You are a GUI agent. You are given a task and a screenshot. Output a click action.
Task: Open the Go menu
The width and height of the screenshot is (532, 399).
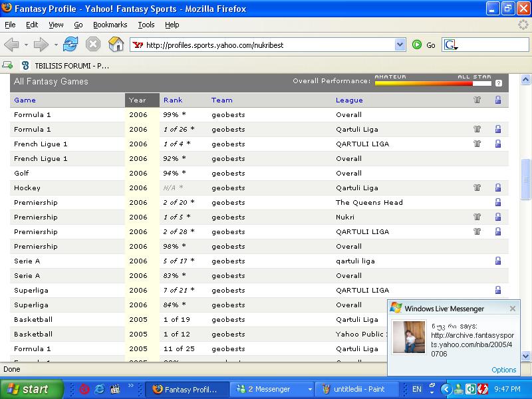pyautogui.click(x=78, y=25)
